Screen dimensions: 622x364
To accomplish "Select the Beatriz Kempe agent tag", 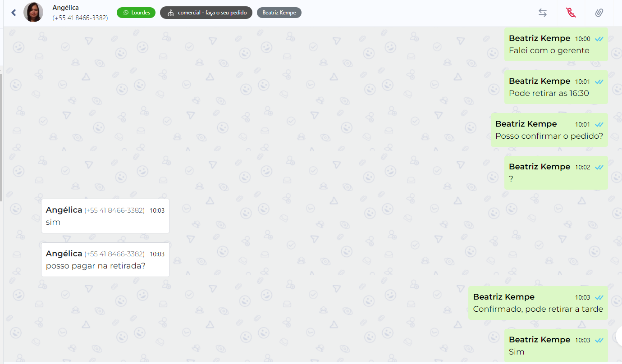I will pyautogui.click(x=279, y=13).
